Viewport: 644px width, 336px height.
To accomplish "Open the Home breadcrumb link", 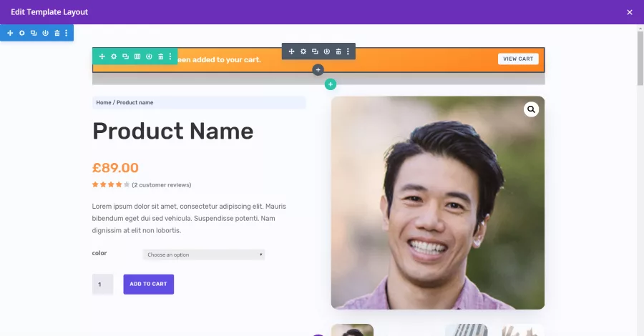I will pos(104,102).
